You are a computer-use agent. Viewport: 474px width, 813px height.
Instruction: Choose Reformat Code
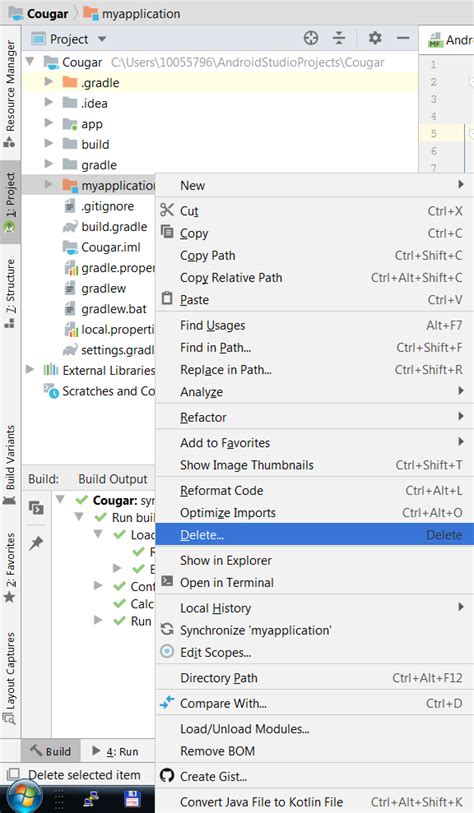pyautogui.click(x=315, y=490)
